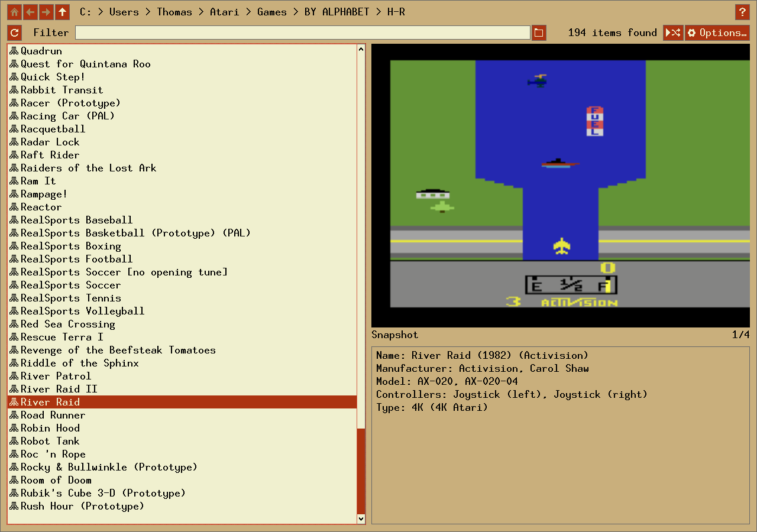
Task: Click the River Raid snapshot image
Action: 561,186
